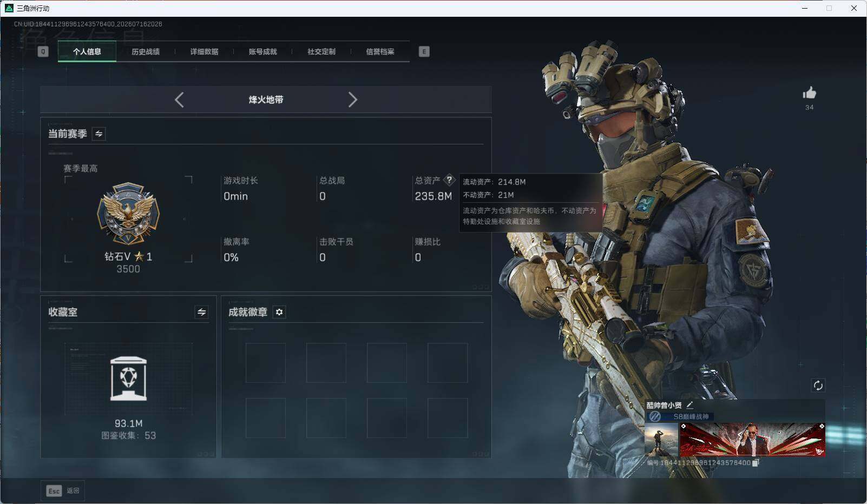The width and height of the screenshot is (867, 504).
Task: Click the 撤离率 value 0%
Action: click(231, 257)
